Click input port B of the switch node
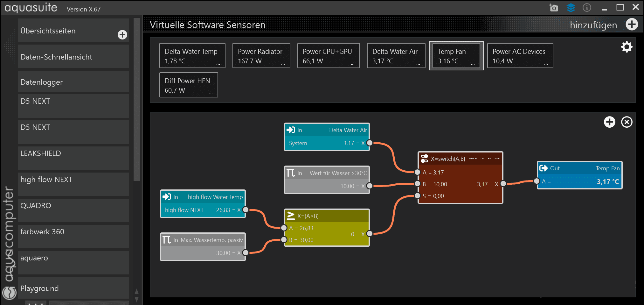This screenshot has width=644, height=305. [418, 184]
